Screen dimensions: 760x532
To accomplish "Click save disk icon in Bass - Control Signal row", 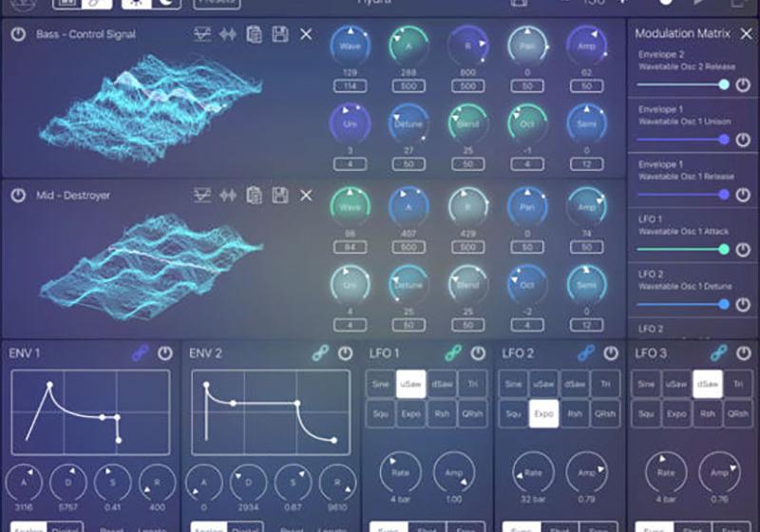I will (280, 34).
